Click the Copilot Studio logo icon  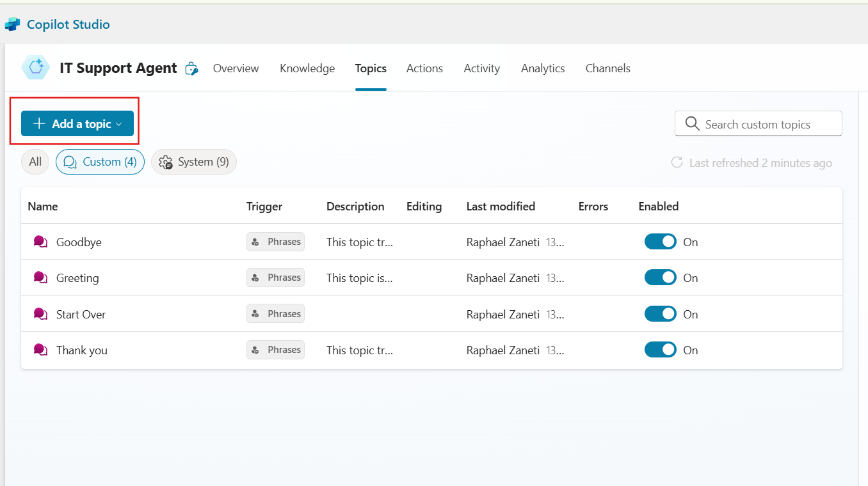tap(12, 24)
